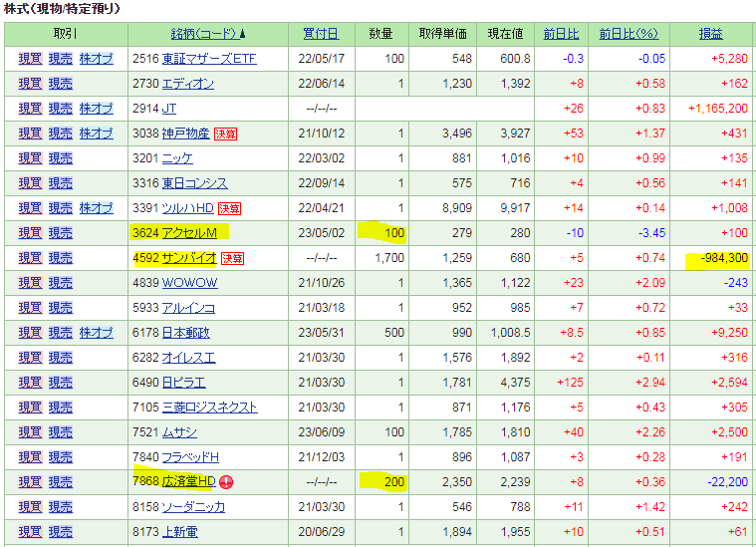Click 現売 for 東証マザーズETF row
This screenshot has width=756, height=547.
(x=61, y=59)
